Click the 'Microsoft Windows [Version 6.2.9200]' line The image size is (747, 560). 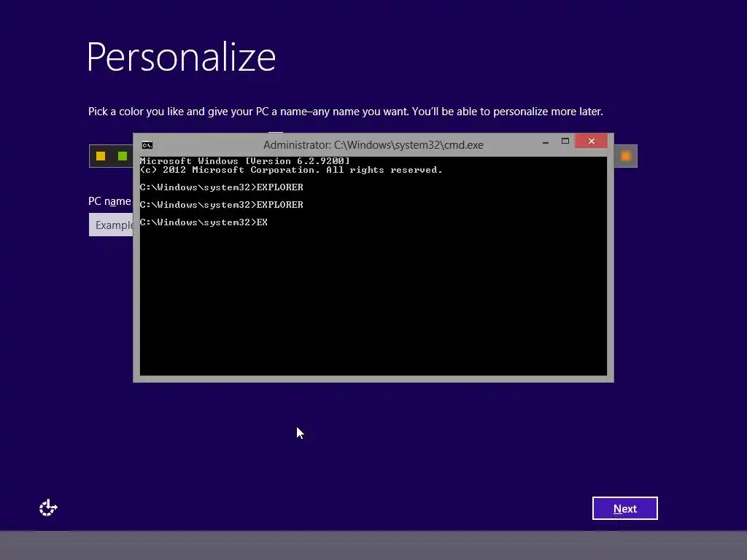point(245,161)
